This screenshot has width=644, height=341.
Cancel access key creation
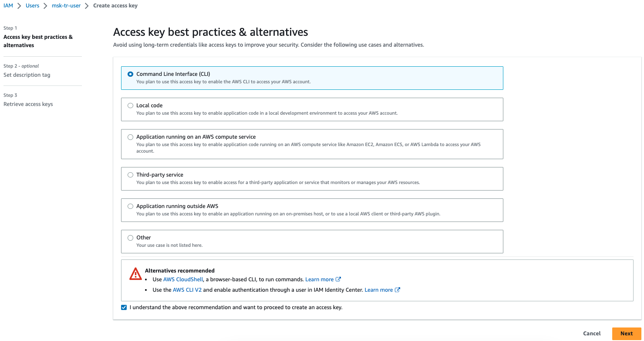[592, 334]
